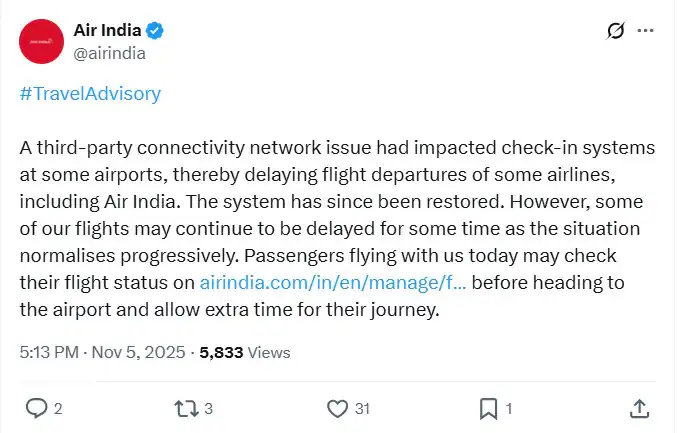Click the Grok explain icon
Screen dimensions: 681x433
point(616,31)
